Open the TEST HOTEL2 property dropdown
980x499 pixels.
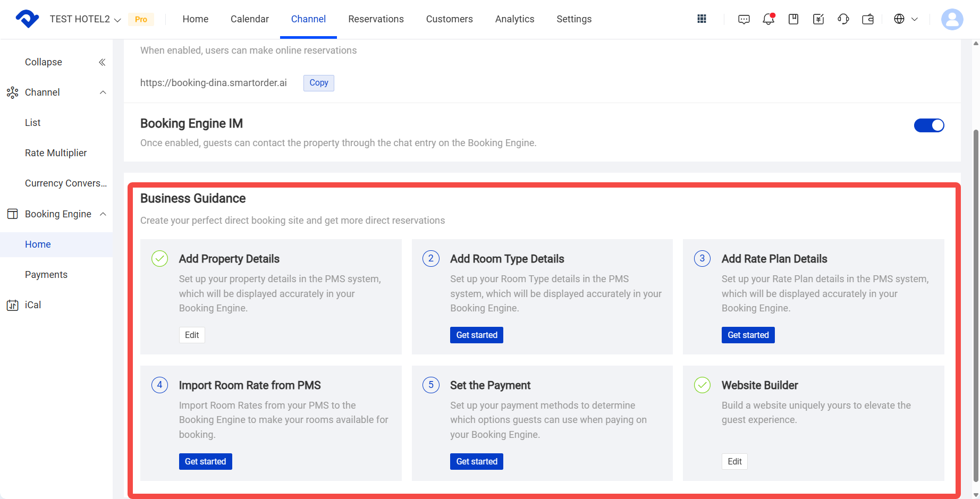[x=85, y=19]
